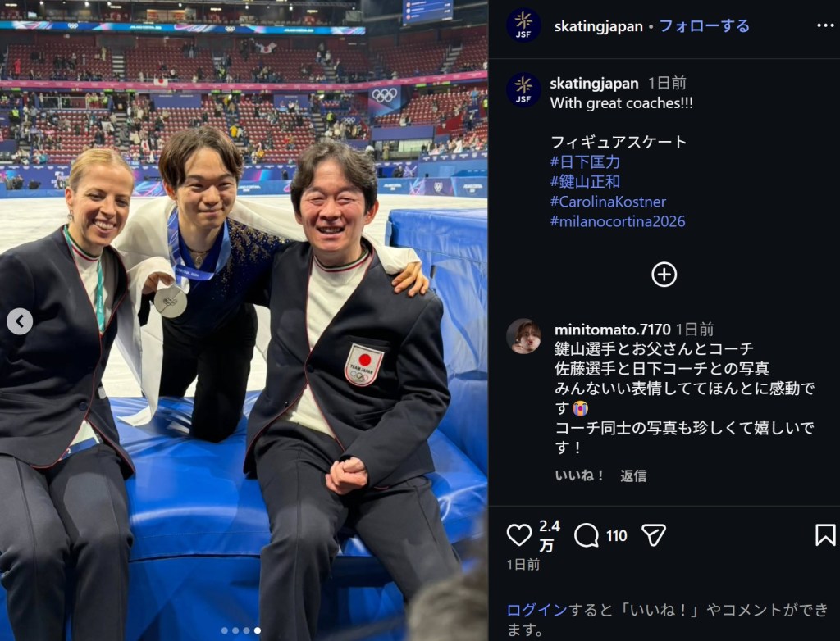Viewport: 840px width, 641px height.
Task: Save post using the bookmark icon
Action: tap(825, 535)
